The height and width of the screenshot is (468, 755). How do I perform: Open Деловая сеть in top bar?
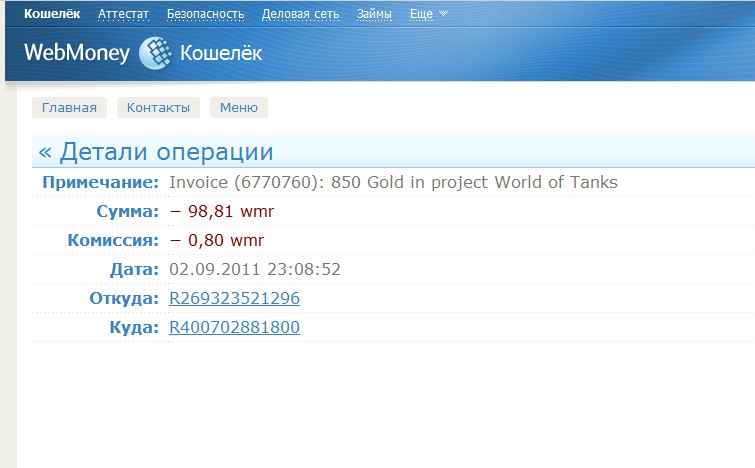coord(300,14)
